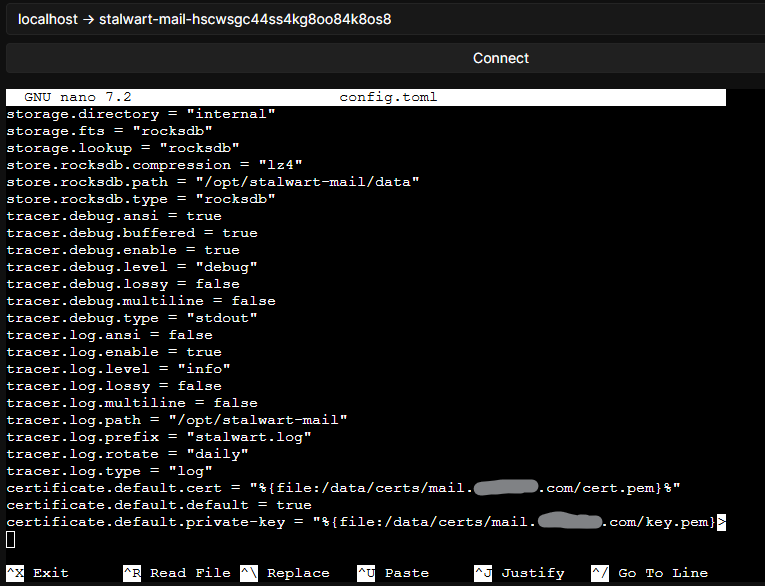Select the server breadcrumb 'localhost → stalwart-mail-hscwsgc44ss4kg8oo84k8os8'
This screenshot has width=765, height=586.
(204, 20)
